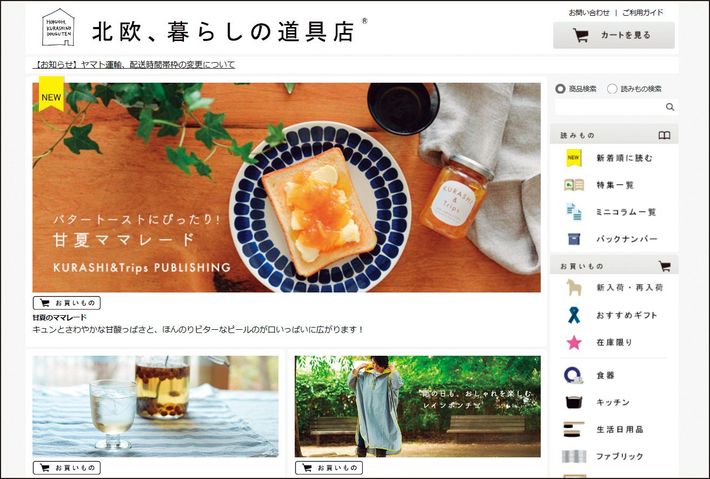Click the yellow NEW icon for 新着順に読む
The width and height of the screenshot is (710, 479).
(x=574, y=158)
